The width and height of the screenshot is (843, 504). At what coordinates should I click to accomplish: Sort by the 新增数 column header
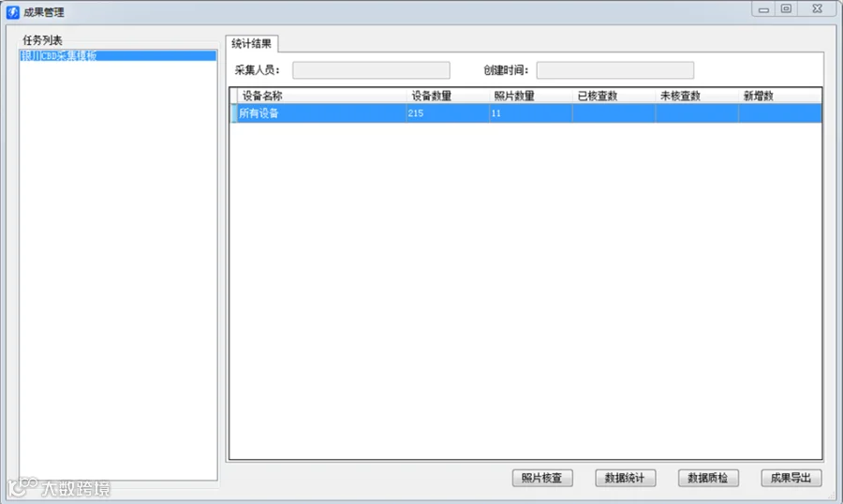click(780, 96)
